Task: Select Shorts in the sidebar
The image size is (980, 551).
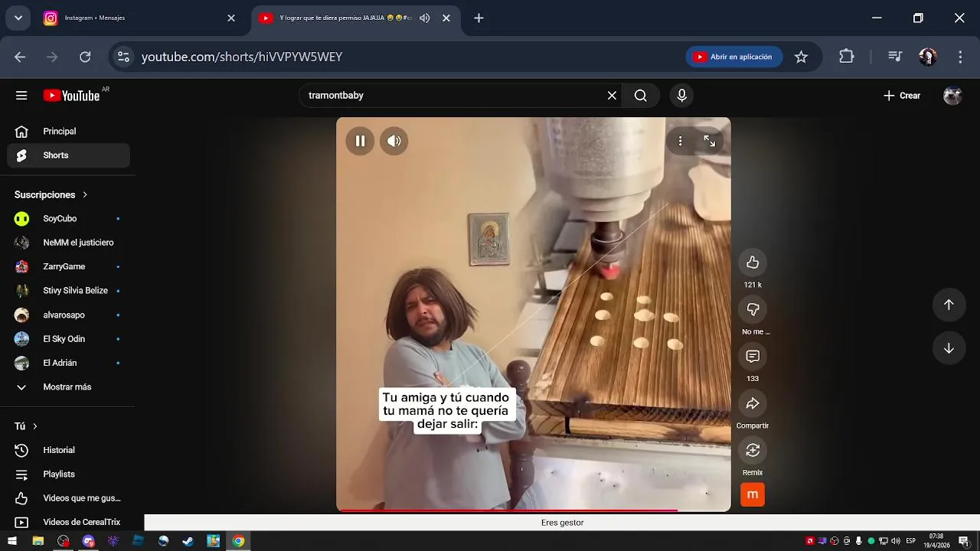Action: (69, 155)
